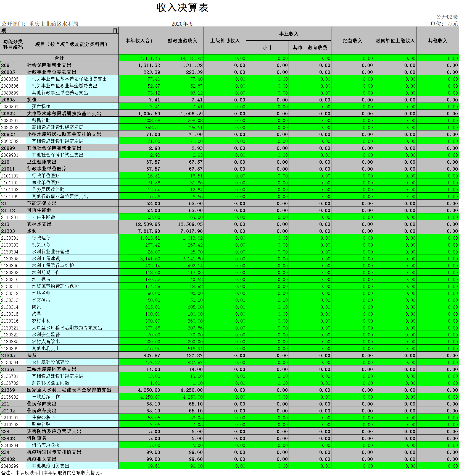
Task: Click the "2020年度" year label
Action: tap(182, 24)
